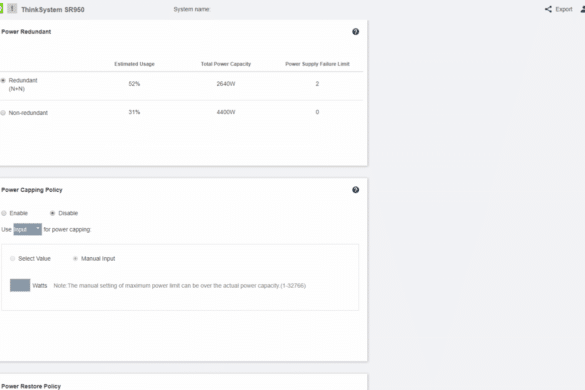The width and height of the screenshot is (585, 390).
Task: Open the alert exclamation icon beside ThinkSystem
Action: (x=12, y=9)
